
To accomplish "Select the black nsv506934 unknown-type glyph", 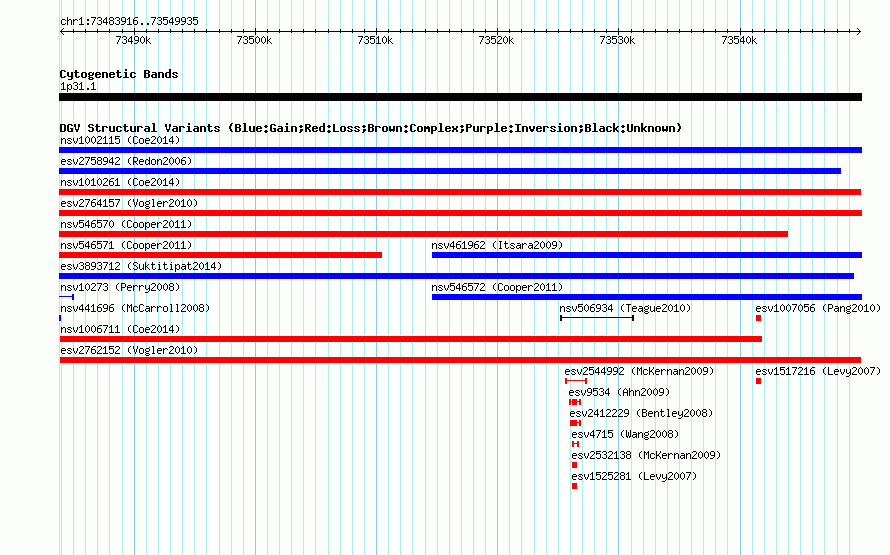I will tap(597, 318).
